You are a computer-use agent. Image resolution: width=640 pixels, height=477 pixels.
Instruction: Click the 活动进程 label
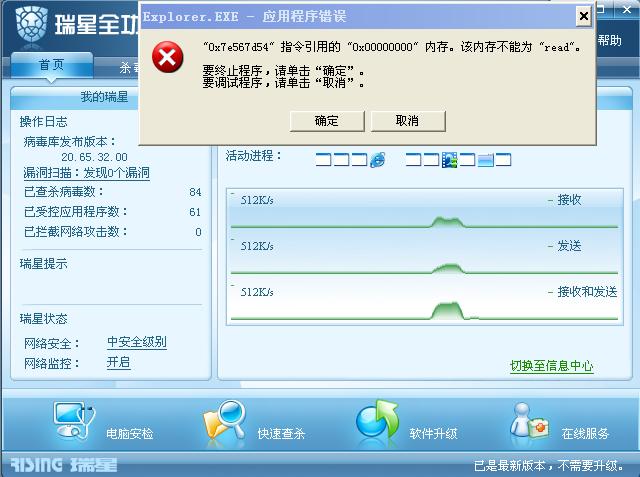click(253, 155)
